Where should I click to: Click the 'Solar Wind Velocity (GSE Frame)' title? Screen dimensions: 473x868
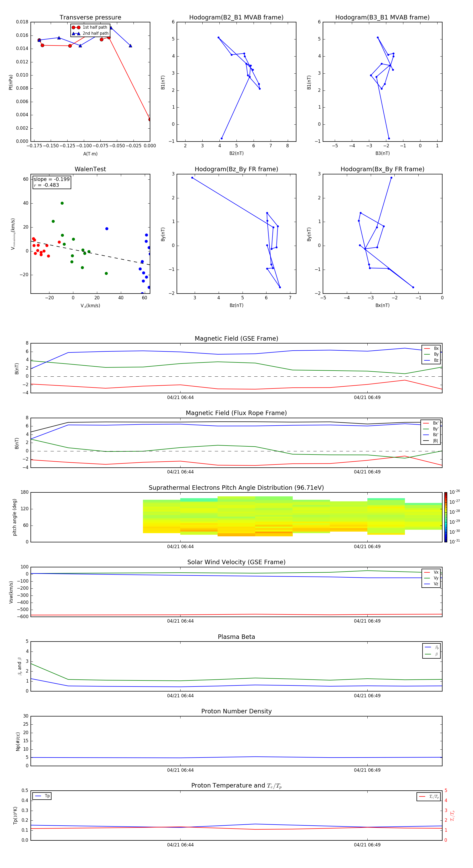236,562
